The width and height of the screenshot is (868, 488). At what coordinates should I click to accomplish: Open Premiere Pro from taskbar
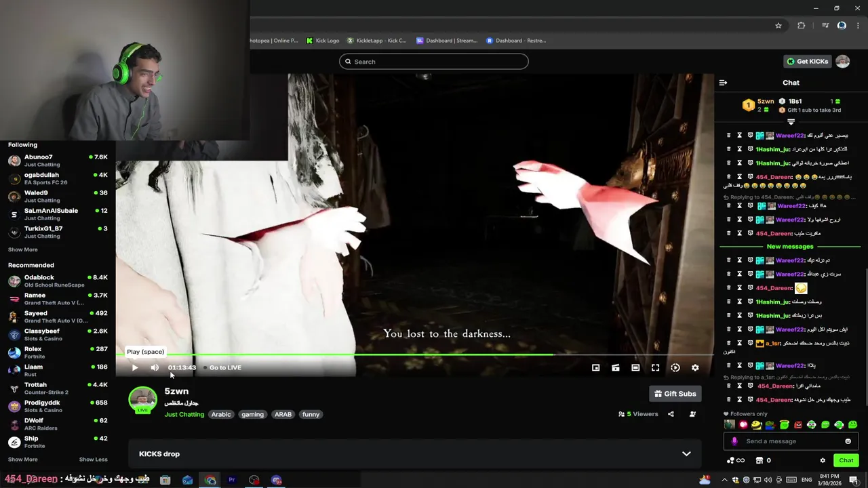232,480
